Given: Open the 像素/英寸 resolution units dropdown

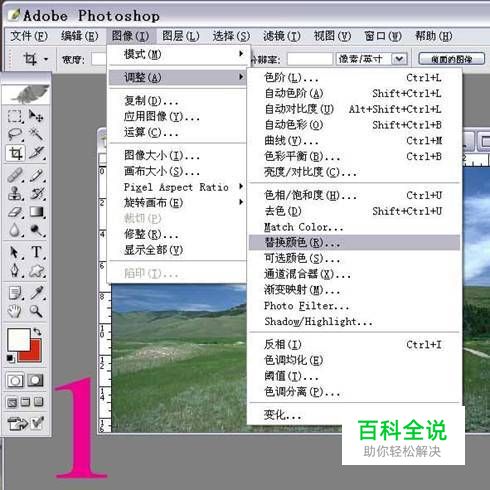Looking at the screenshot, I should (399, 59).
